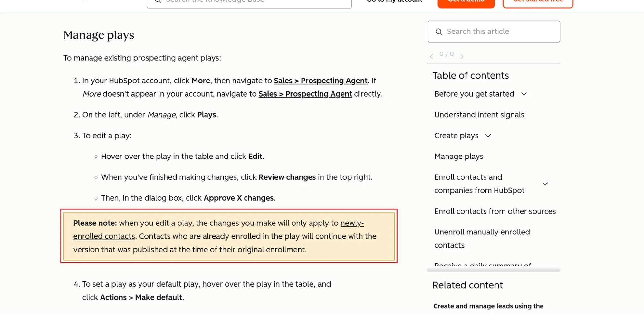Image resolution: width=644 pixels, height=314 pixels.
Task: Open Enroll contacts from other sources
Action: pyautogui.click(x=495, y=211)
